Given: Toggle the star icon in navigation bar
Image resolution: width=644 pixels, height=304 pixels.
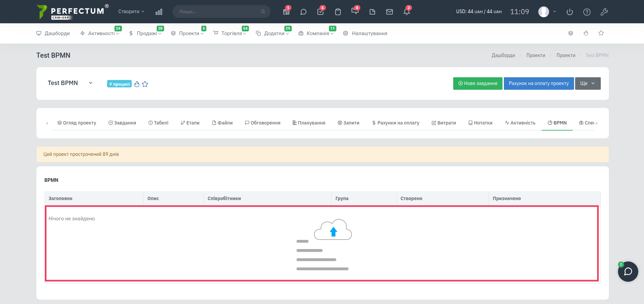Looking at the screenshot, I should tap(601, 33).
